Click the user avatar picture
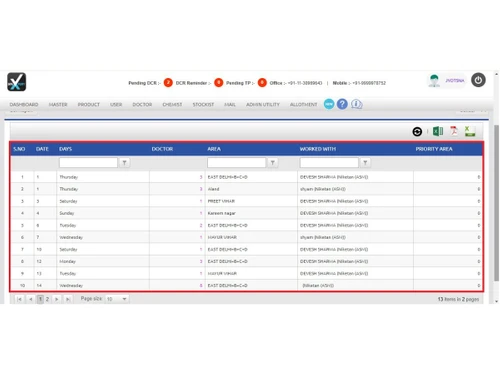Screen dimensions: 500x375 pyautogui.click(x=434, y=81)
